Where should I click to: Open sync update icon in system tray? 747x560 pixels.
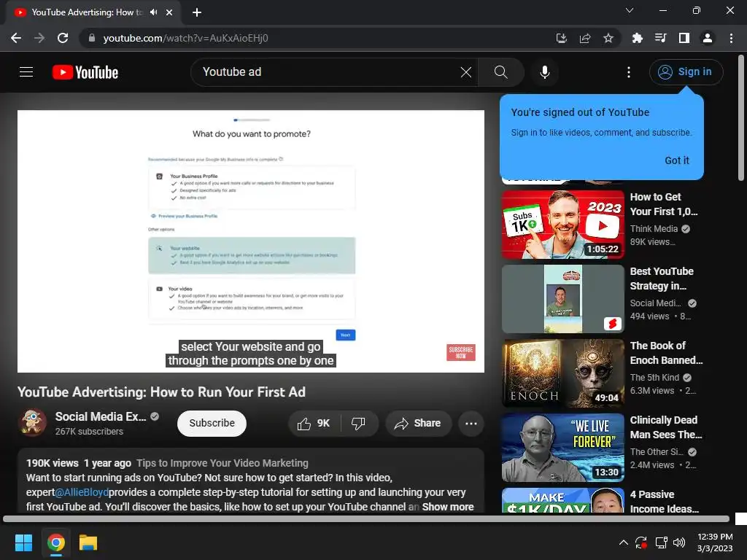coord(641,542)
